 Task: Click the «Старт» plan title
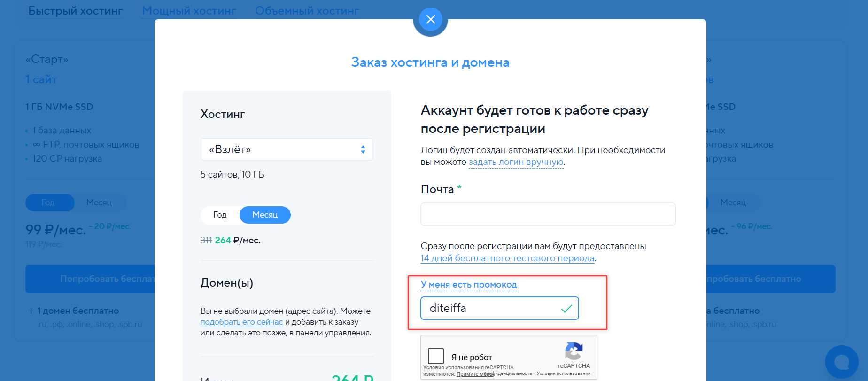tap(47, 59)
